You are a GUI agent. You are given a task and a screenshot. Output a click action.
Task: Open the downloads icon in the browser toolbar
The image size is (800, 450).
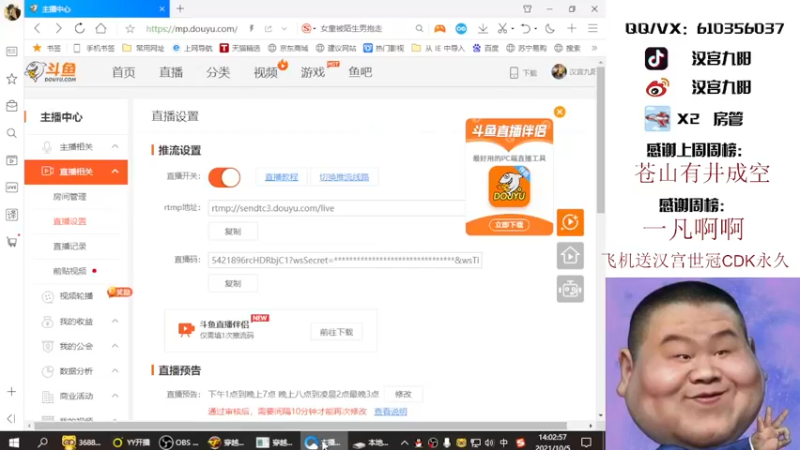[x=483, y=29]
